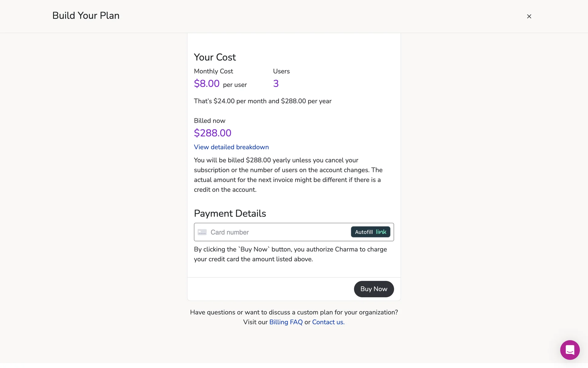
Task: Open the Billing FAQ link
Action: click(286, 322)
